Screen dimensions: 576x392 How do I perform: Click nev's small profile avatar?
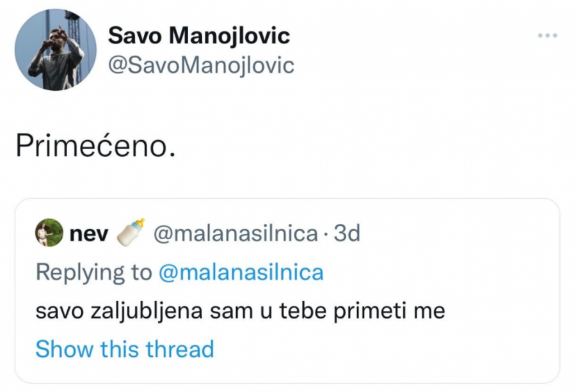[x=49, y=233]
